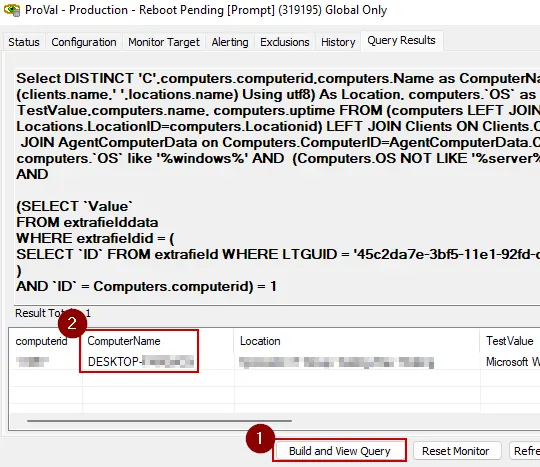
Task: Click the Build and View Query button
Action: pos(340,450)
